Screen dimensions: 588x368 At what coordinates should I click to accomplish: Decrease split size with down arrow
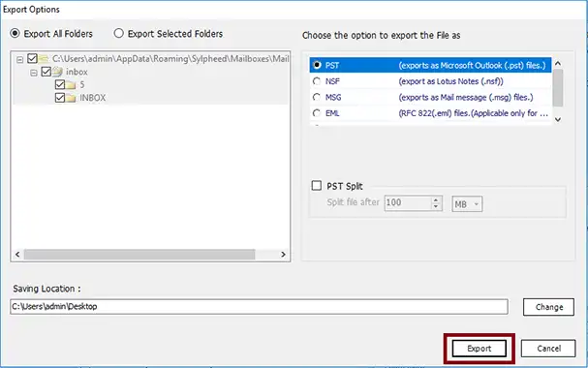pyautogui.click(x=436, y=206)
